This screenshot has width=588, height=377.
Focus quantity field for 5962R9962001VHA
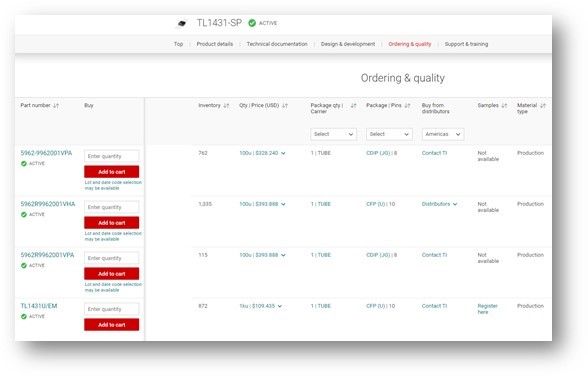[111, 207]
